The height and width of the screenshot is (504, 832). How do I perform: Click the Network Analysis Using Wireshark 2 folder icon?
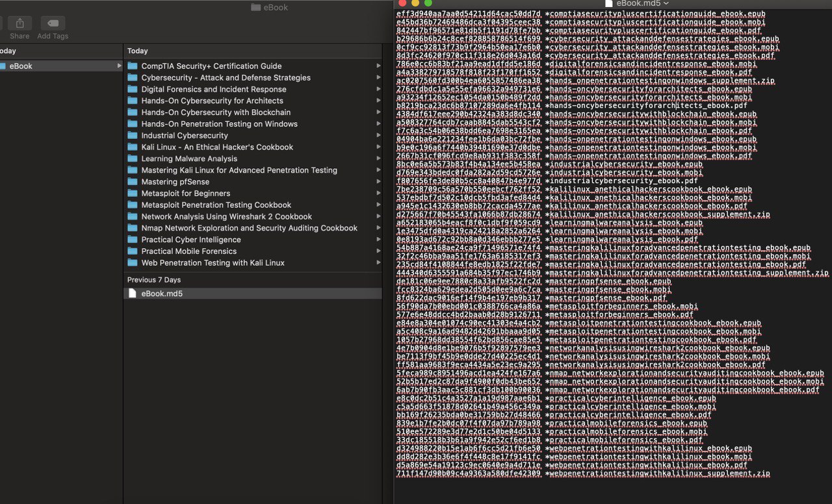[133, 216]
